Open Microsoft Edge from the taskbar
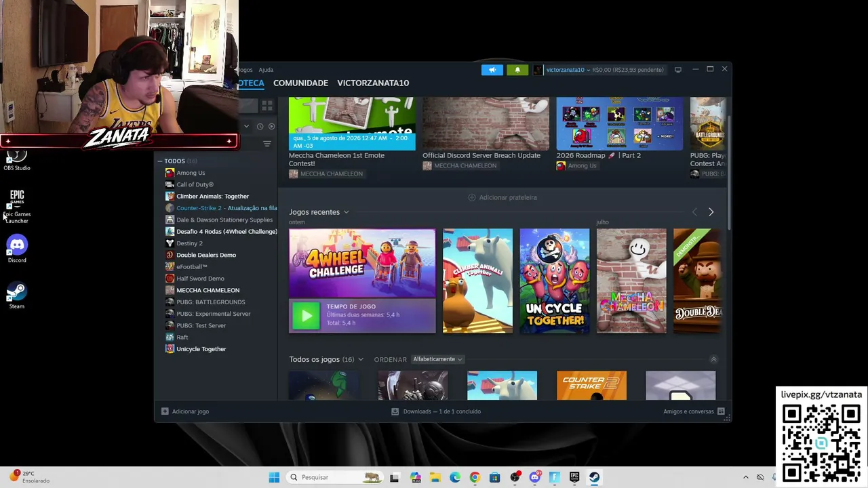 pyautogui.click(x=455, y=477)
